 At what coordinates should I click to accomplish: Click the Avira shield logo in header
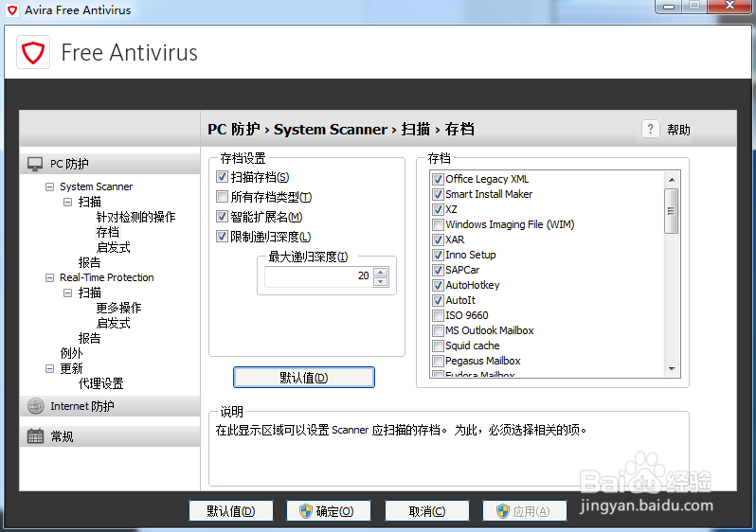pyautogui.click(x=33, y=52)
